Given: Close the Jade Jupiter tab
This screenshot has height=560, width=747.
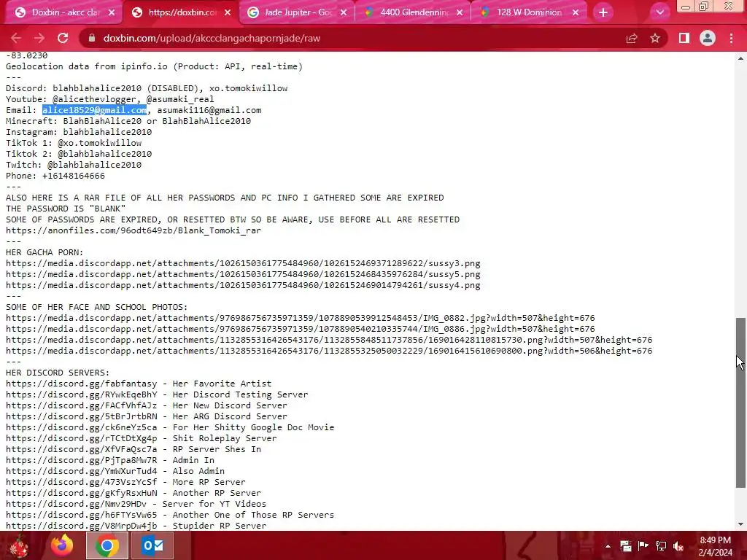Looking at the screenshot, I should [344, 12].
